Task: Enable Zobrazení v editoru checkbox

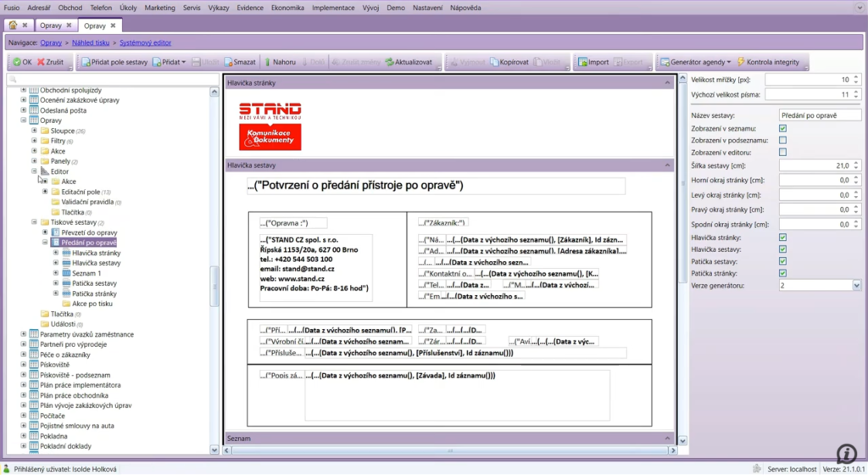Action: click(782, 152)
